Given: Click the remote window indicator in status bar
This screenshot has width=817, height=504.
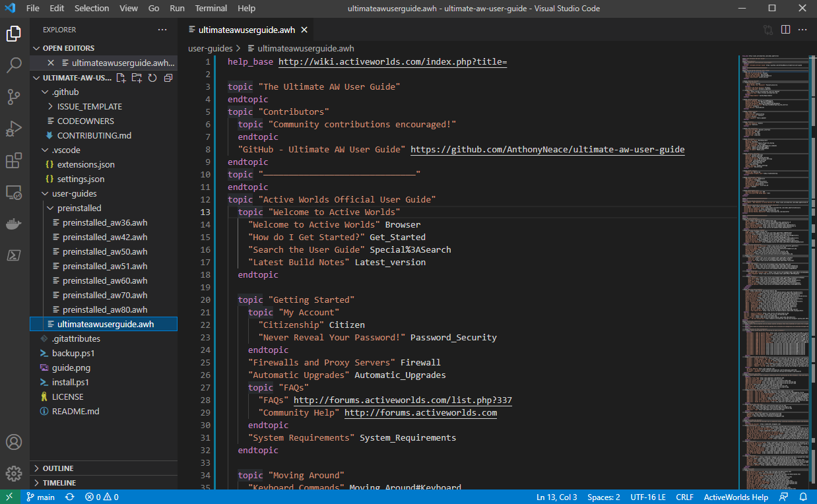Looking at the screenshot, I should point(9,497).
